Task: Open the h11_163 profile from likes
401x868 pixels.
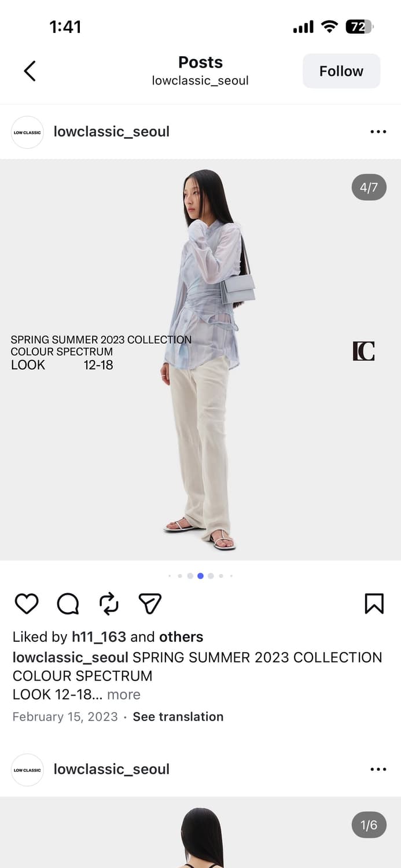Action: (99, 637)
